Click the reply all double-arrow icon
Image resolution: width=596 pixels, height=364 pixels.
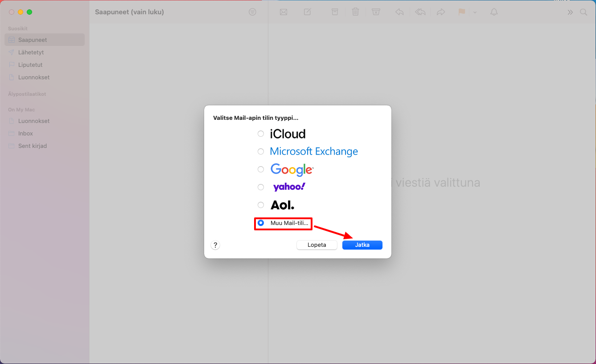point(420,12)
